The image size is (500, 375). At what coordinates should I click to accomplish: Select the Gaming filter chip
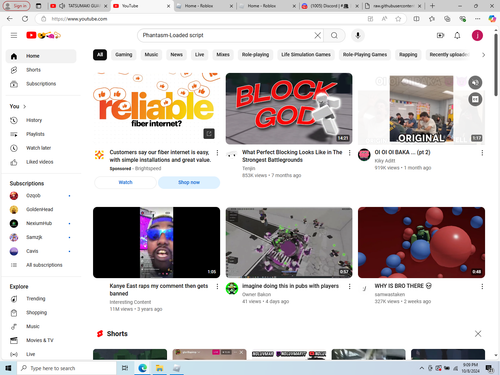(x=124, y=55)
